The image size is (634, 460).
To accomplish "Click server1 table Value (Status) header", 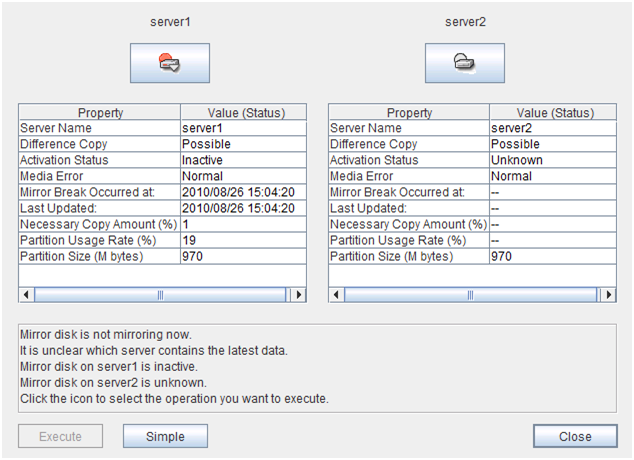I will click(243, 113).
